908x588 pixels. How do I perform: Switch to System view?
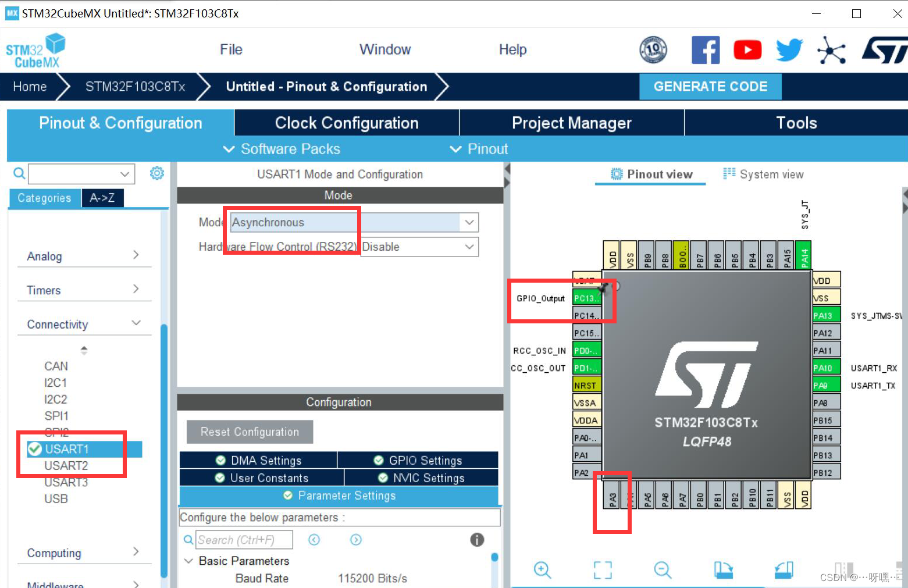(763, 174)
